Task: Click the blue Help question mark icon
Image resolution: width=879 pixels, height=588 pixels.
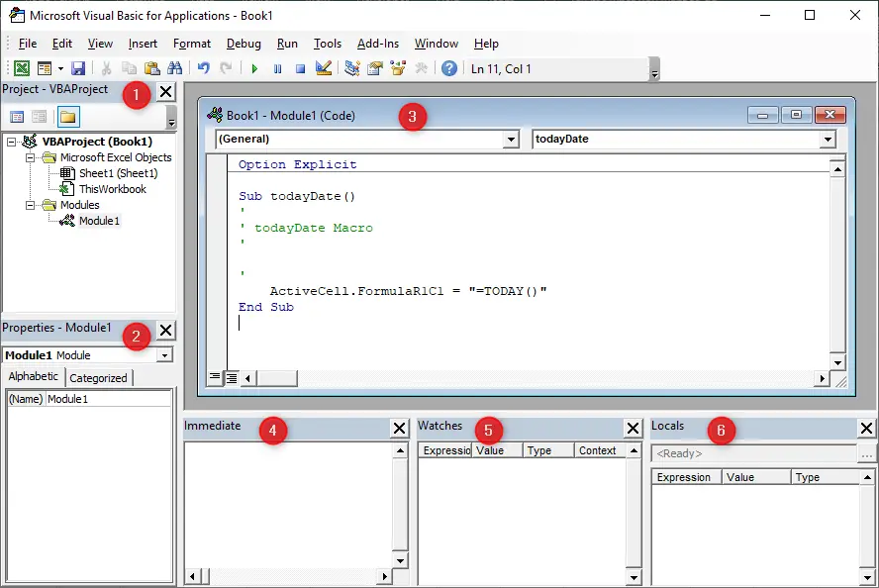Action: pyautogui.click(x=449, y=68)
